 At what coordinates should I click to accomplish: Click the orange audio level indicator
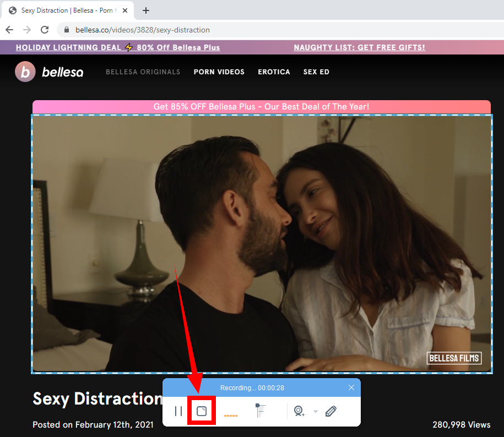[231, 416]
